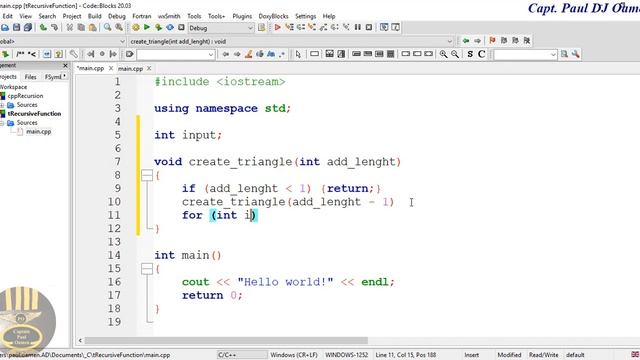Rebuild the project with the blue arrows icon

(170, 27)
